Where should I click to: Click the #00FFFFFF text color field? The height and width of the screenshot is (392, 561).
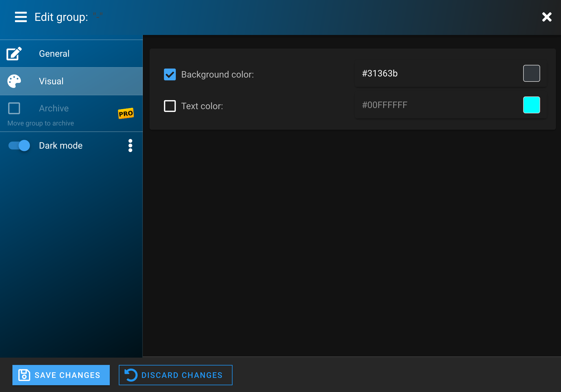(435, 105)
